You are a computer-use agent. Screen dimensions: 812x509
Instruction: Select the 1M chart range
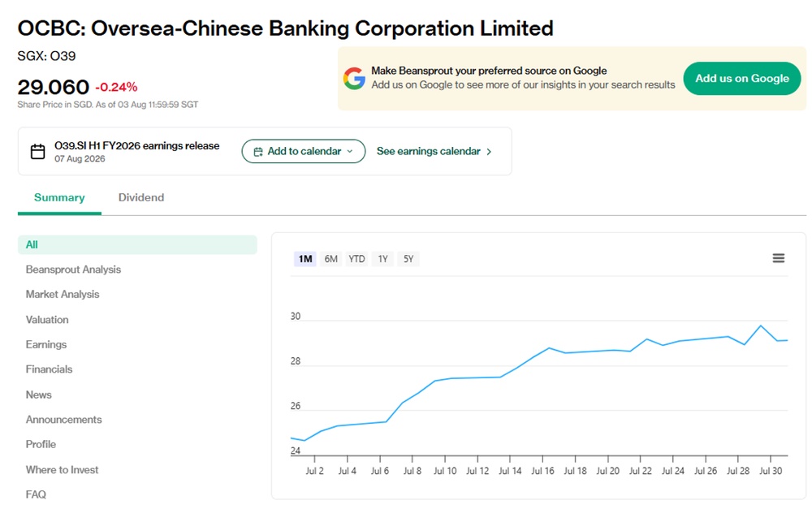[x=305, y=259]
